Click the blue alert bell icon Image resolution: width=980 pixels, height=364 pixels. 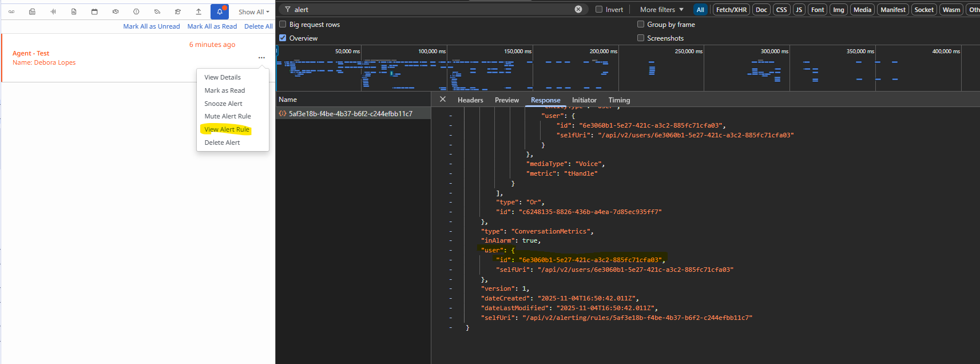pos(220,11)
